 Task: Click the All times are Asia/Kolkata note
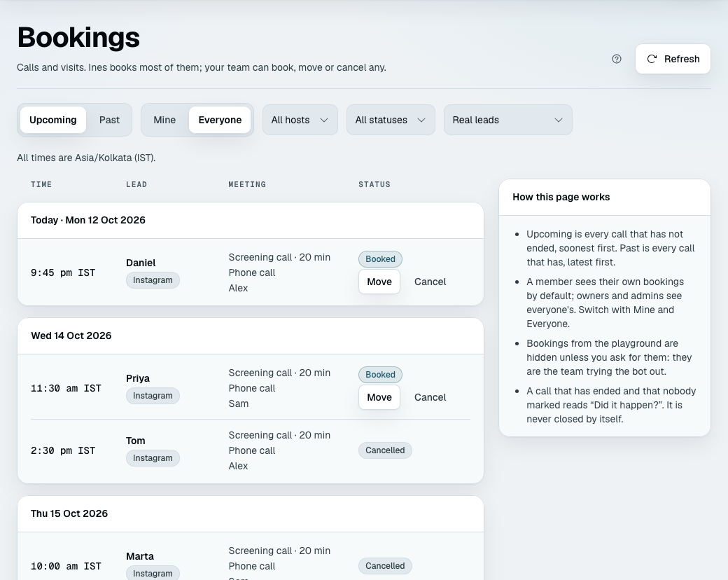tap(86, 158)
